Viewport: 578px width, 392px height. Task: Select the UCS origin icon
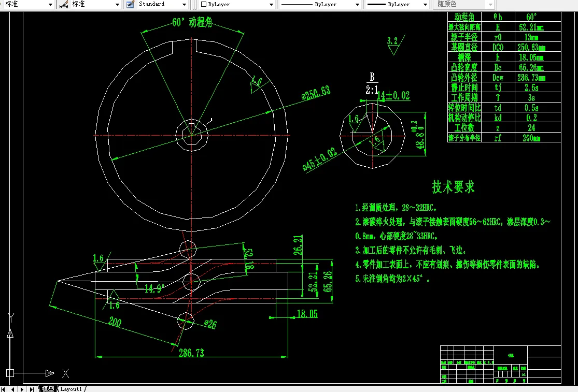(x=10, y=373)
